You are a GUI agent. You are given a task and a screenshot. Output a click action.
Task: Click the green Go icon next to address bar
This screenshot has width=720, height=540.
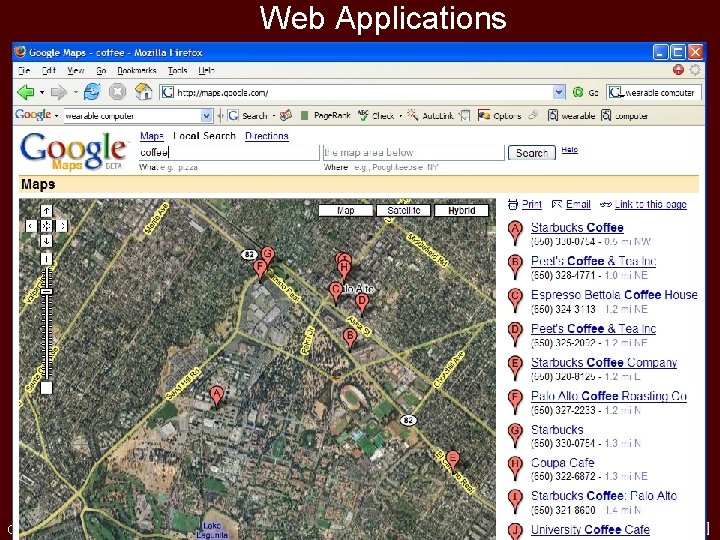coord(578,92)
